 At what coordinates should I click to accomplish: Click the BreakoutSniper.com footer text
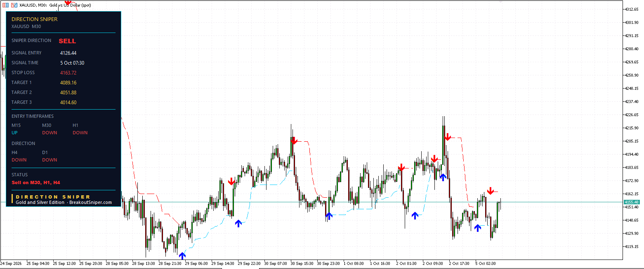(90, 202)
